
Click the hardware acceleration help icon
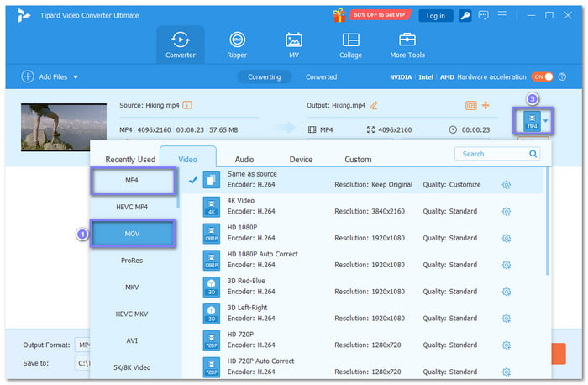(562, 77)
